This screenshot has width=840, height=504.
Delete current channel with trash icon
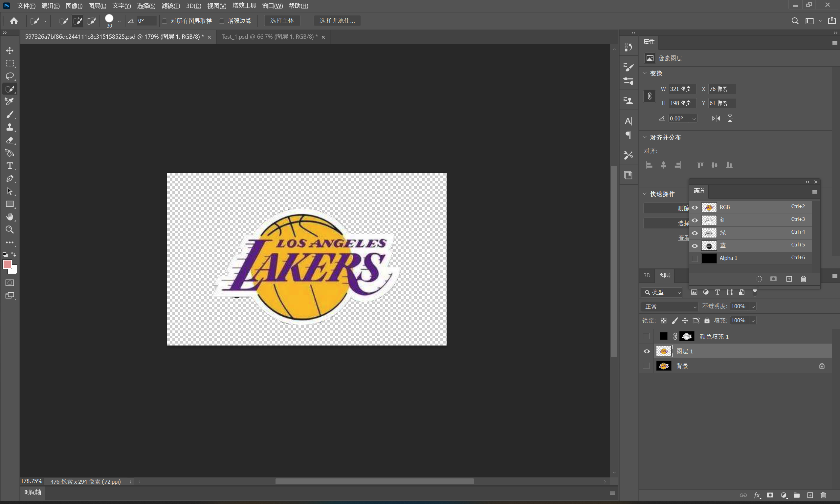803,279
